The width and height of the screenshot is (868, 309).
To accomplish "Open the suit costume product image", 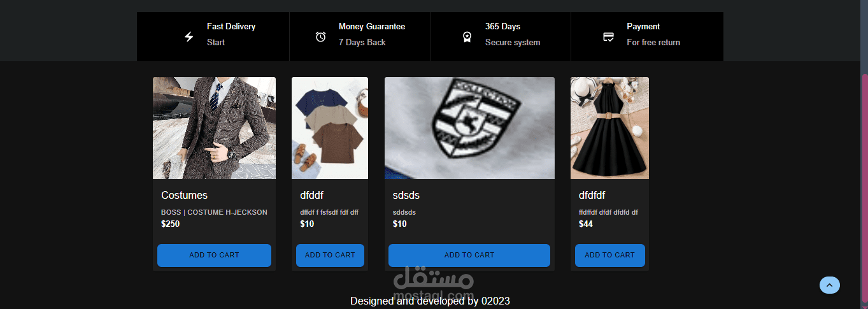I will 214,128.
